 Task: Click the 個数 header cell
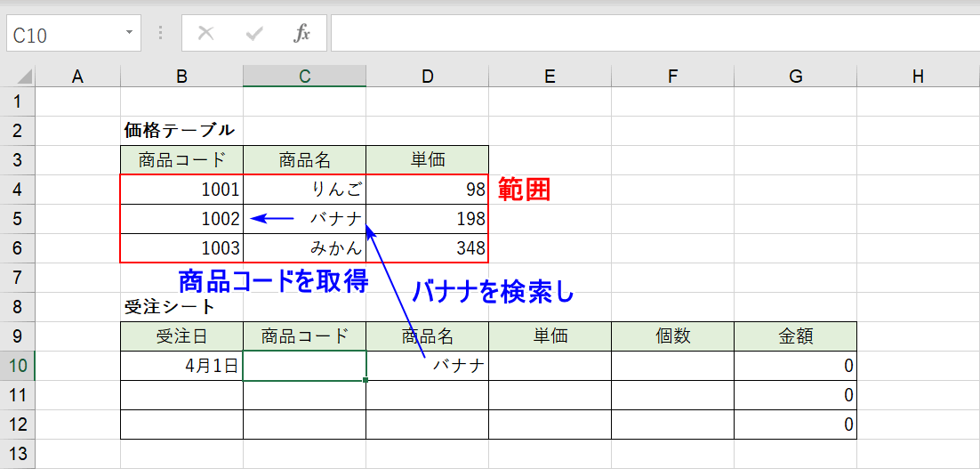672,336
